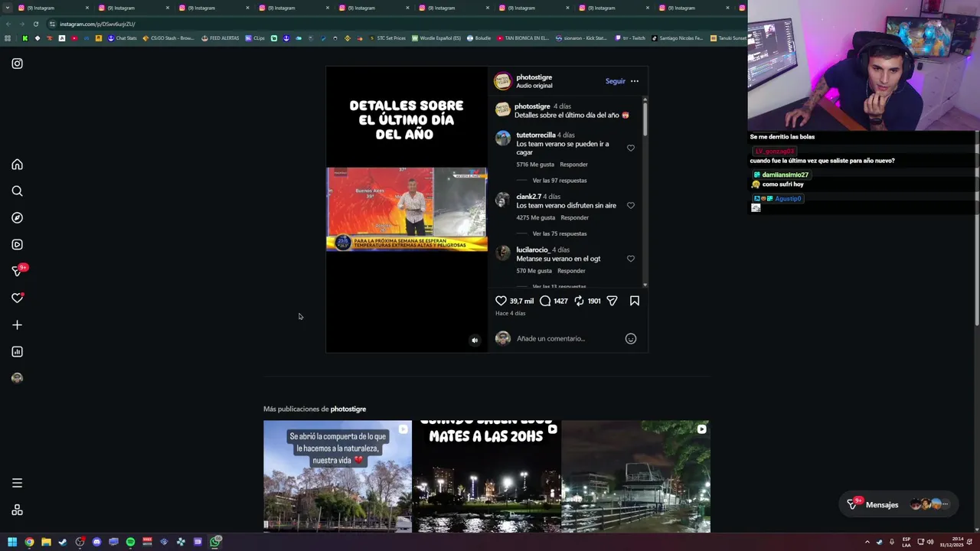Like tutetorrecilla's comment
980x551 pixels.
tap(631, 148)
